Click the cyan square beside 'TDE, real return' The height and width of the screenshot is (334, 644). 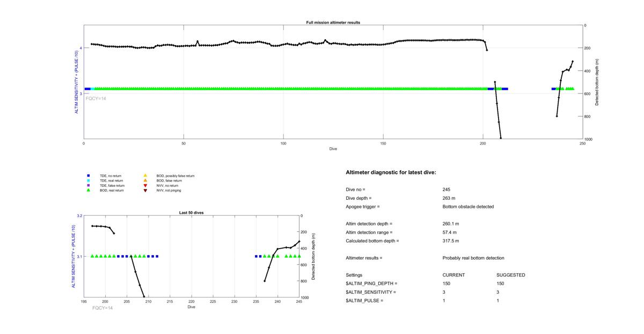(x=88, y=180)
